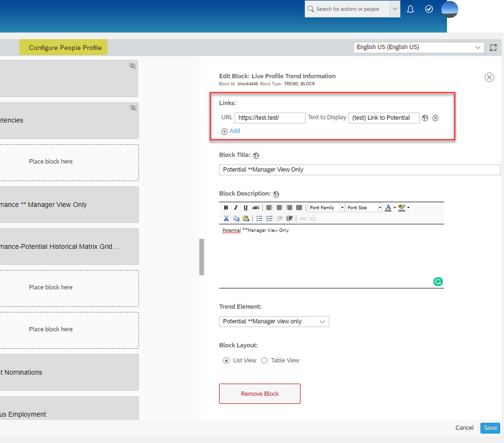504x443 pixels.
Task: Open the English US language dropdown
Action: click(x=418, y=47)
